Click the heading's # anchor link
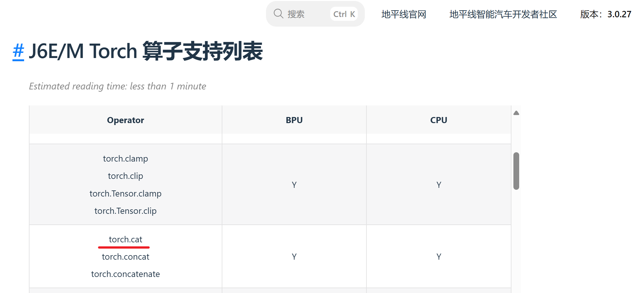This screenshot has height=293, width=644. 18,51
